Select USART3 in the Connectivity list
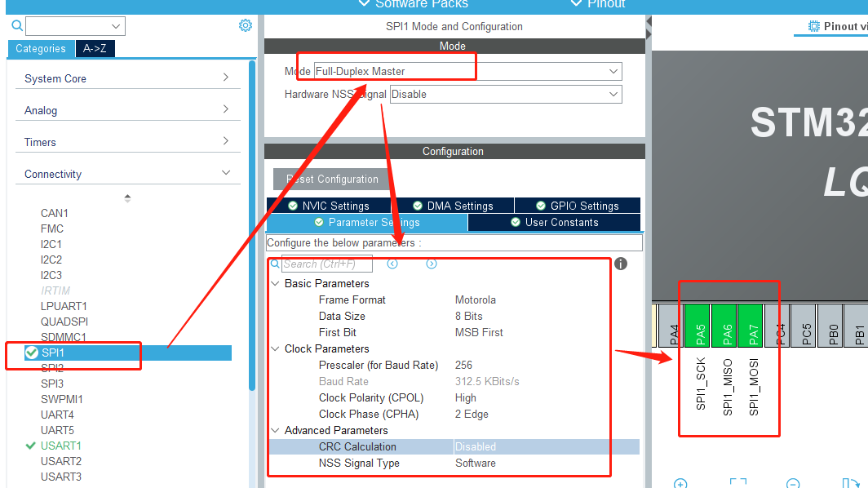This screenshot has width=868, height=488. tap(61, 477)
